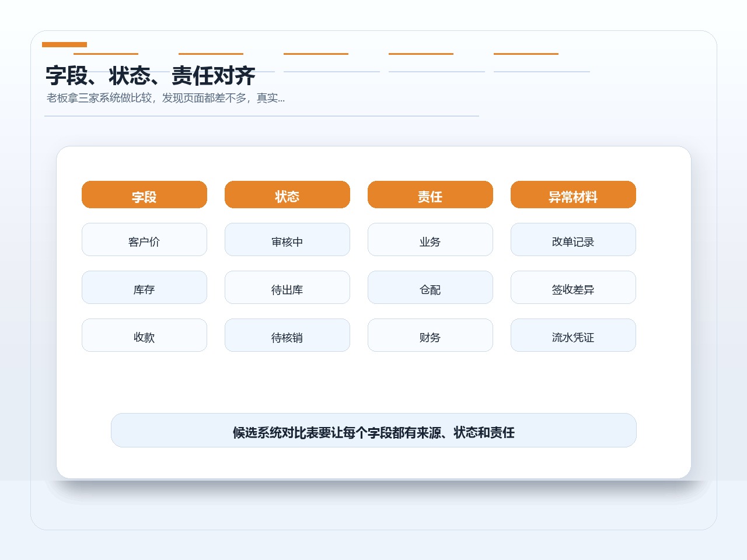The image size is (747, 560).
Task: Click the 候选系统对比表 summary banner
Action: tap(373, 430)
